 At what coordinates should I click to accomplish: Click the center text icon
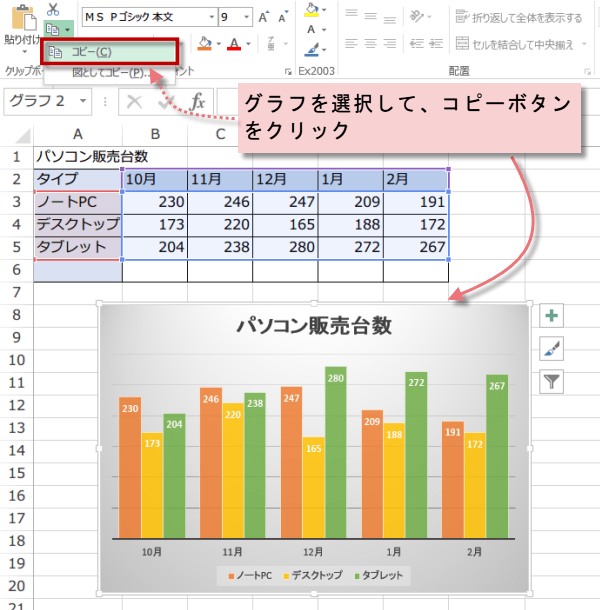pyautogui.click(x=370, y=44)
